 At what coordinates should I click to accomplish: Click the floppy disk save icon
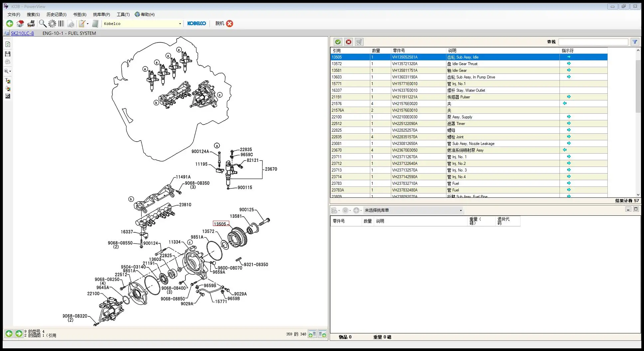point(8,54)
